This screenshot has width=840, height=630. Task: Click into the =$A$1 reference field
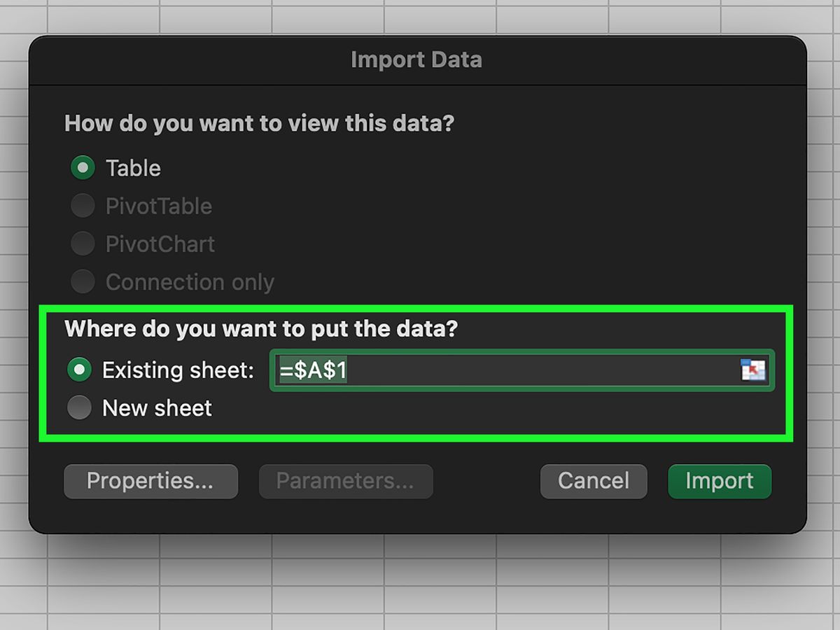point(521,370)
